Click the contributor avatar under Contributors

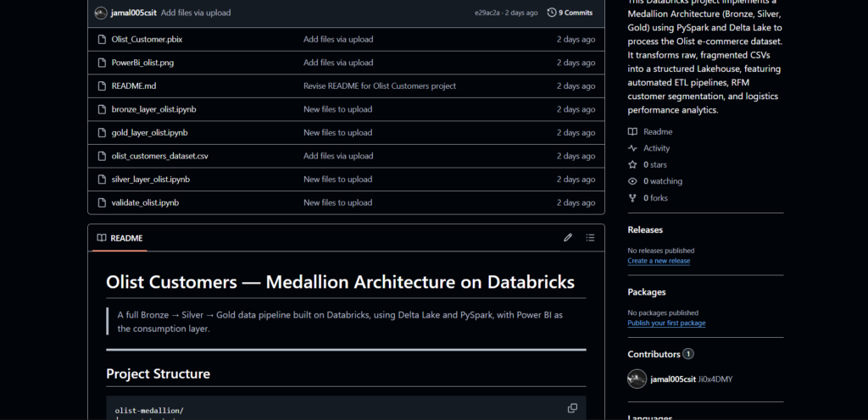pyautogui.click(x=637, y=379)
